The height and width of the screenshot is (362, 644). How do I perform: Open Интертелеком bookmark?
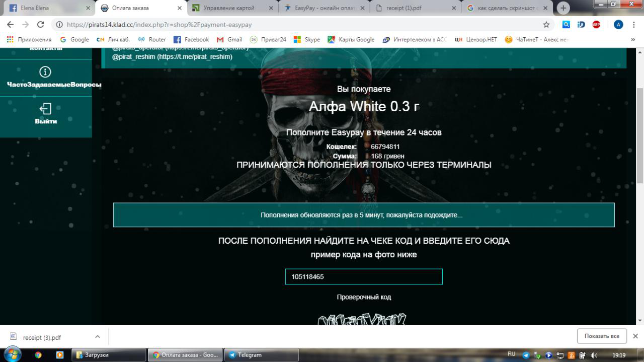coord(415,39)
